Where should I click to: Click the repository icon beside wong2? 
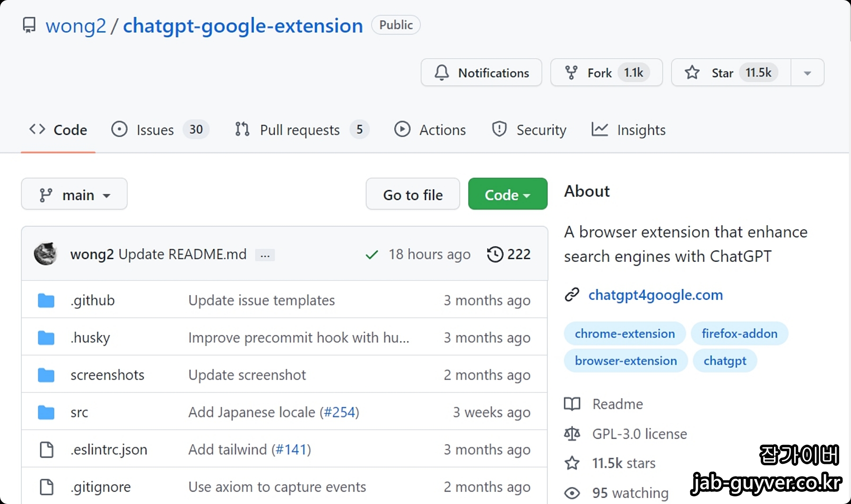(29, 25)
